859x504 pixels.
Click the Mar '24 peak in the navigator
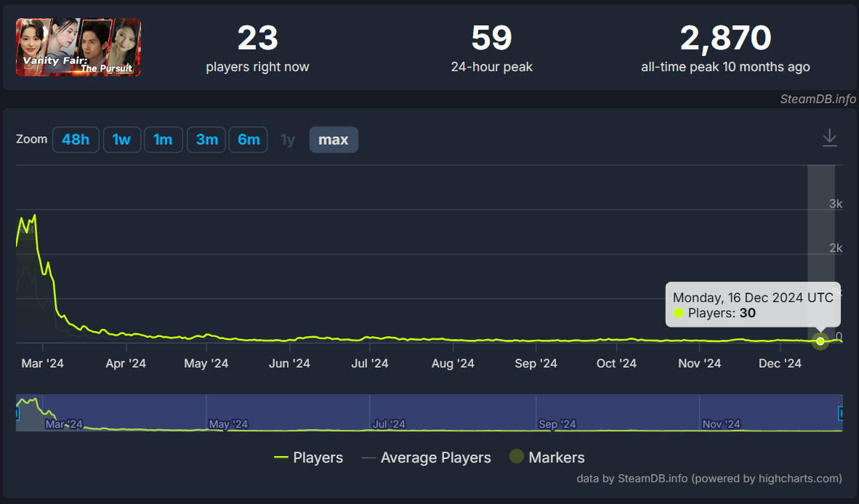click(x=29, y=402)
